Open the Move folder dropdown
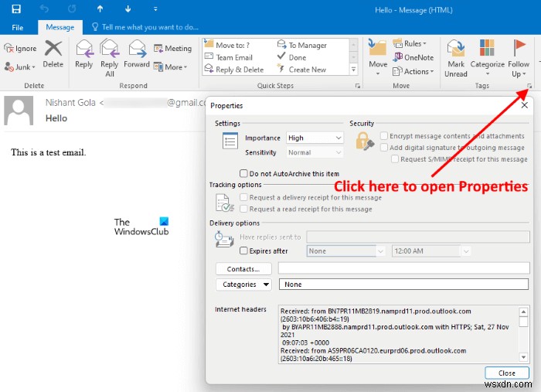 [378, 58]
